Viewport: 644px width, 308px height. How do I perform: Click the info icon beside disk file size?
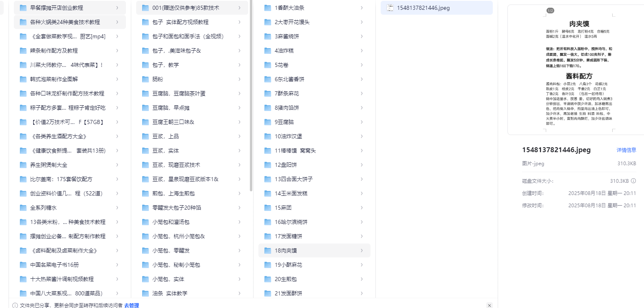click(x=633, y=181)
